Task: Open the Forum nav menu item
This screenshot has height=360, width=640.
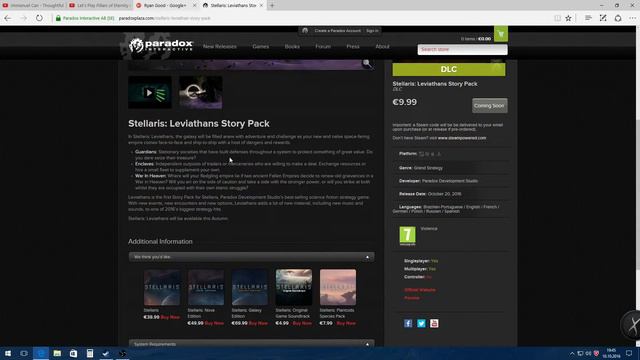Action: (323, 47)
